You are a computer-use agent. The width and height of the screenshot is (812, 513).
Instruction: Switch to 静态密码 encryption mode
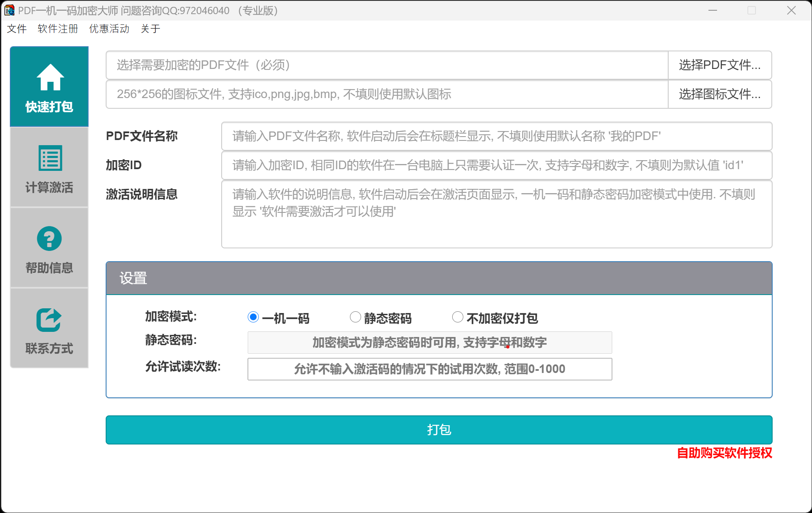point(355,317)
